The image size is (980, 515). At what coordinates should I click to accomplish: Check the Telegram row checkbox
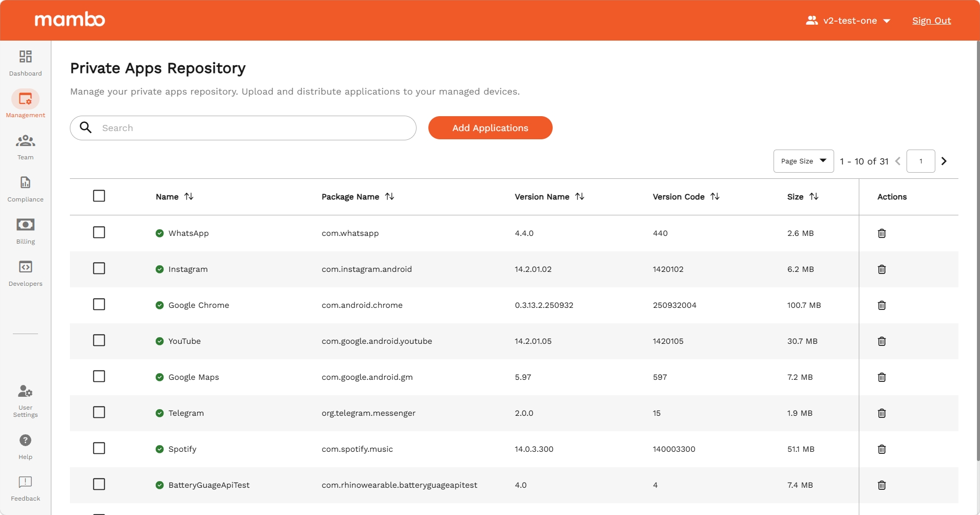(x=99, y=412)
